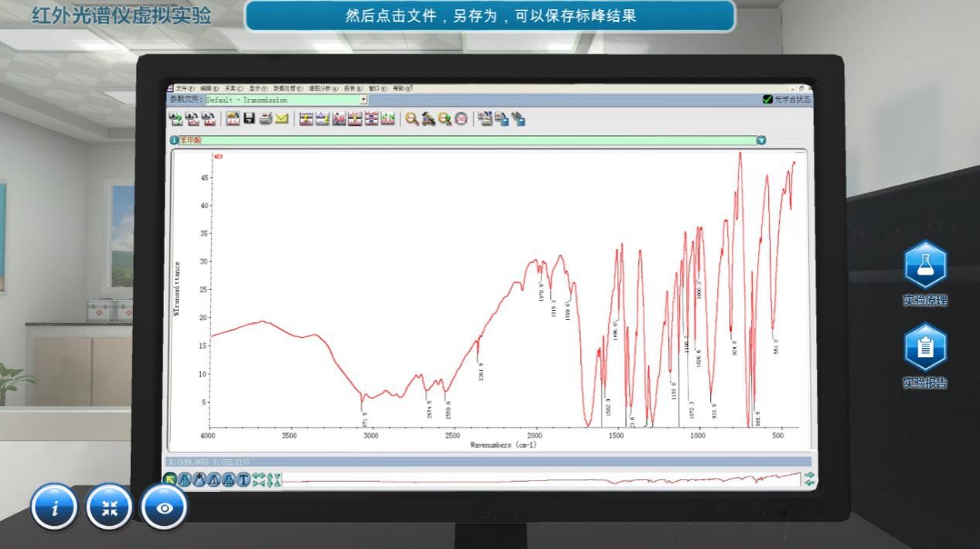Click the blue info i button
The width and height of the screenshot is (980, 549).
click(55, 507)
